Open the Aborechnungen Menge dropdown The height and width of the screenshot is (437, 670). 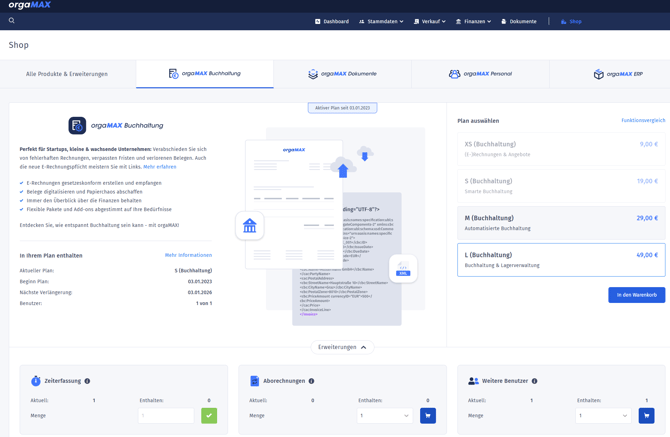tap(385, 416)
